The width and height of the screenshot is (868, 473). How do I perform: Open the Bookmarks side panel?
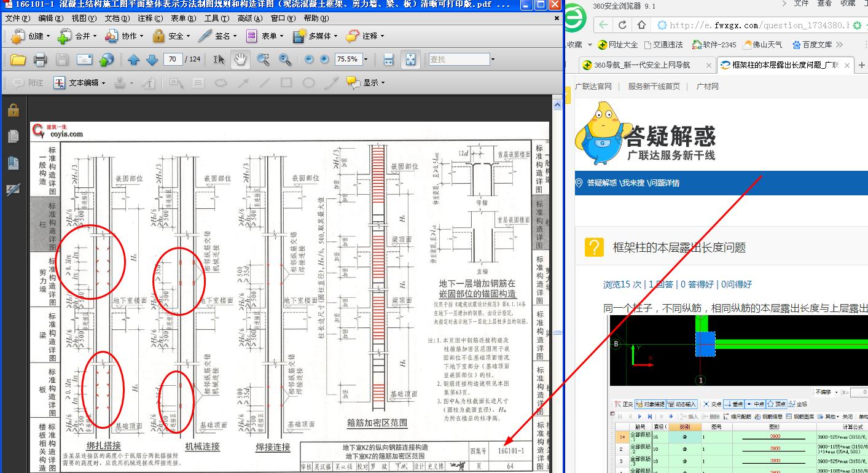pos(14,163)
